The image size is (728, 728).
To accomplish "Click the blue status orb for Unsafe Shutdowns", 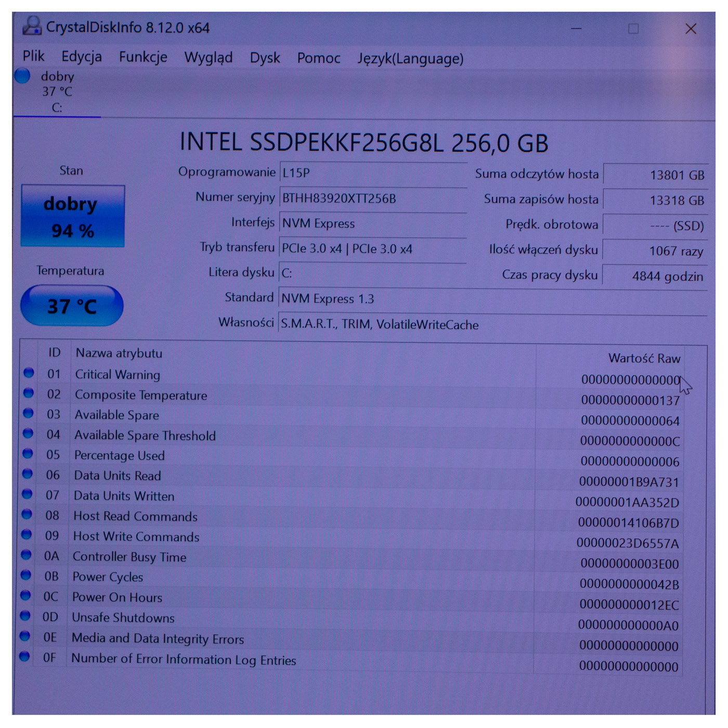I will pyautogui.click(x=25, y=616).
